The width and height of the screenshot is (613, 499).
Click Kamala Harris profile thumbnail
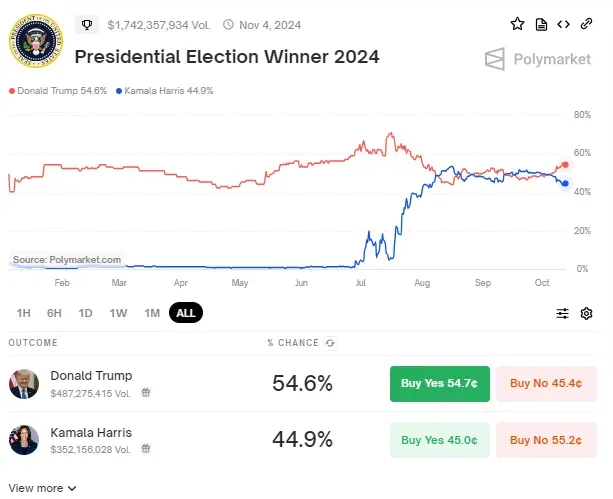[x=24, y=440]
